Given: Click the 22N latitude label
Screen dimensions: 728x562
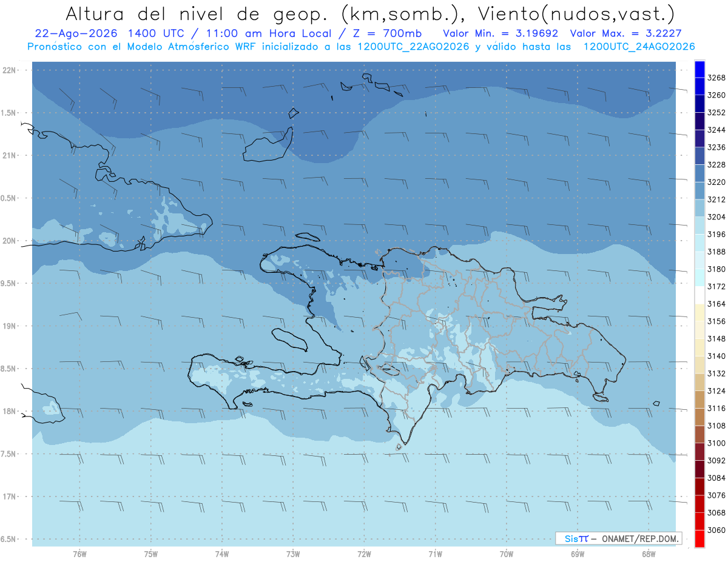Looking at the screenshot, I should [10, 70].
